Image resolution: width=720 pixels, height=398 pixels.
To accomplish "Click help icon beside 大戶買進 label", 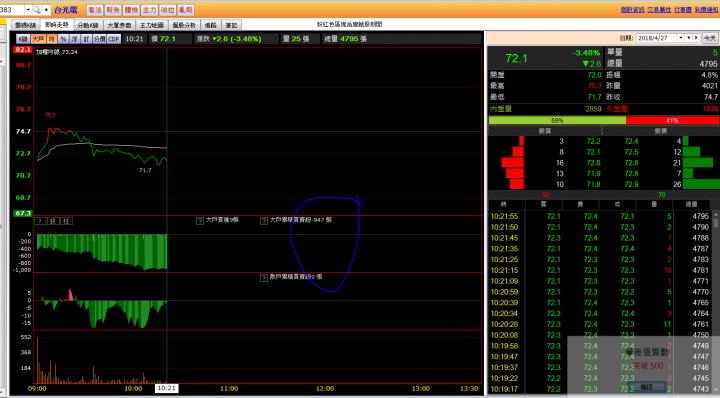I will point(200,221).
